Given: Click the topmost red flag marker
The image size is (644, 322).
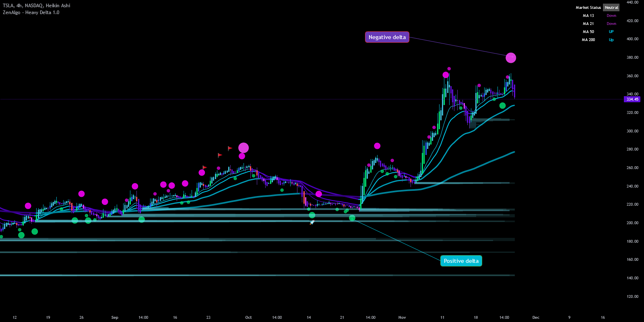Looking at the screenshot, I should click(230, 148).
